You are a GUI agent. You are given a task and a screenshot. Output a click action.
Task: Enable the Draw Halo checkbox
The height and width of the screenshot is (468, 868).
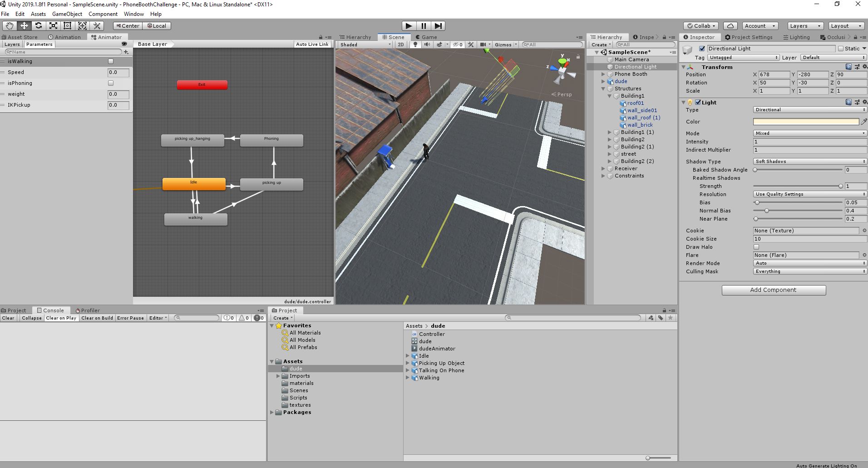pyautogui.click(x=756, y=247)
